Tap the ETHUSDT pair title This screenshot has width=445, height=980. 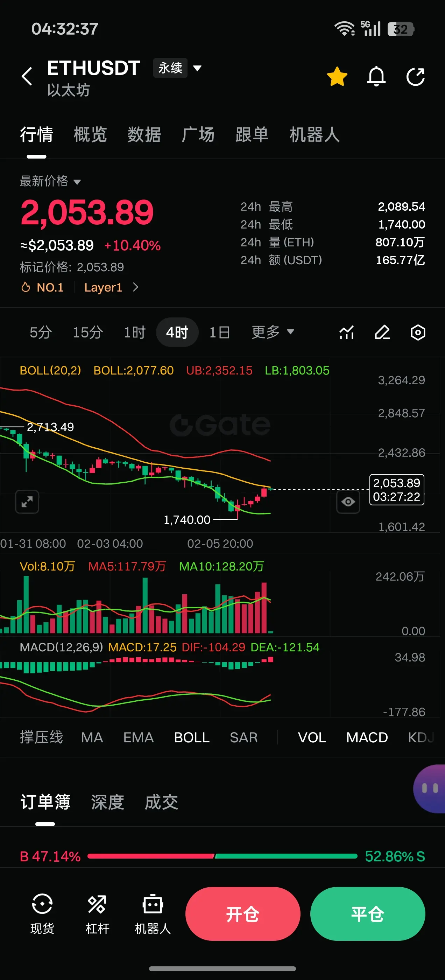(93, 68)
